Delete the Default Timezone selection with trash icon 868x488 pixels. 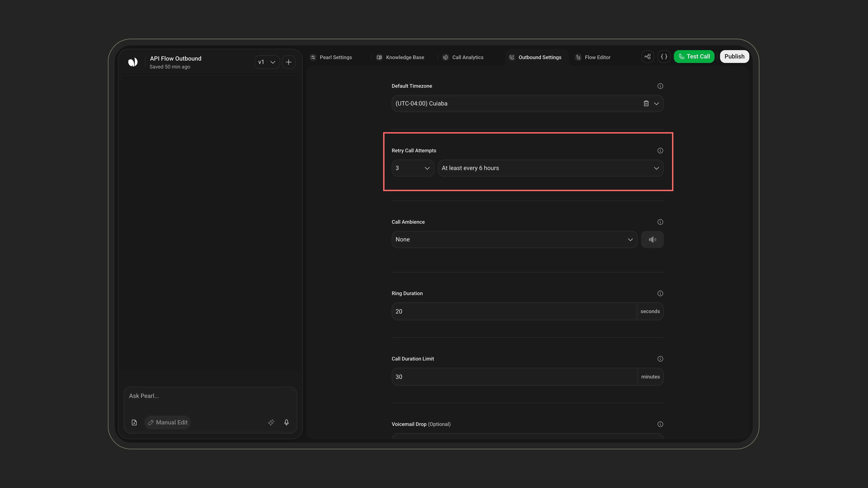pos(646,103)
